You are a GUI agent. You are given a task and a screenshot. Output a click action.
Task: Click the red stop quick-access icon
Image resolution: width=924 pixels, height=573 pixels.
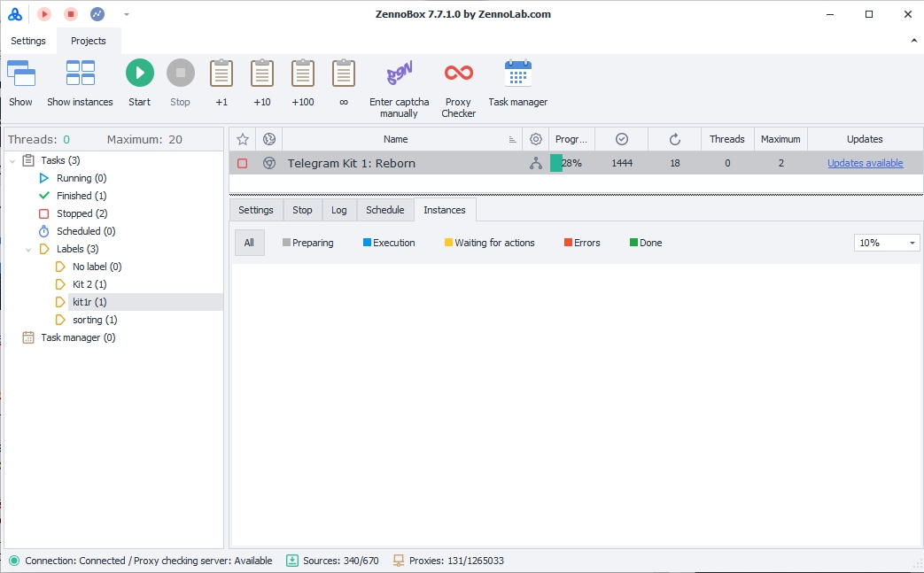(71, 14)
